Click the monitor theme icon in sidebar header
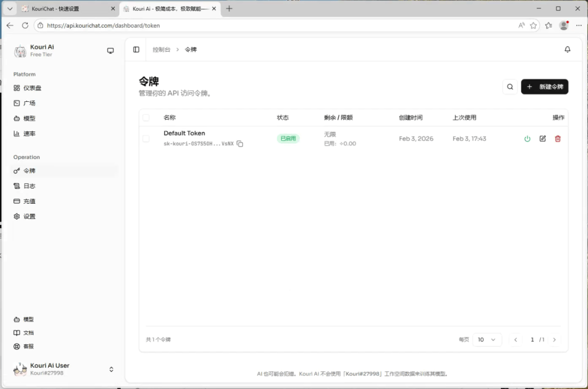 [x=111, y=51]
